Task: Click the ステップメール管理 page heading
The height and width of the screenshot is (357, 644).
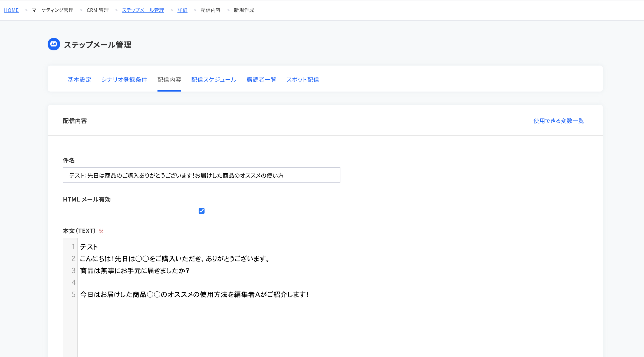Action: (98, 45)
